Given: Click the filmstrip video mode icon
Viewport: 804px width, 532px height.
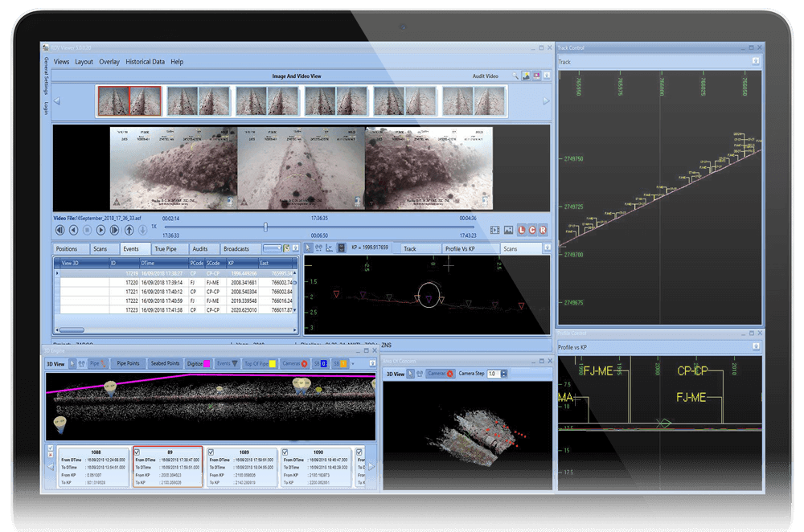Looking at the screenshot, I should point(494,231).
